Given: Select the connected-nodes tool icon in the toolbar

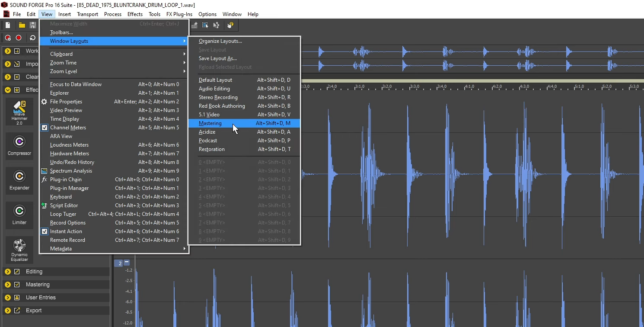Looking at the screenshot, I should [x=216, y=25].
